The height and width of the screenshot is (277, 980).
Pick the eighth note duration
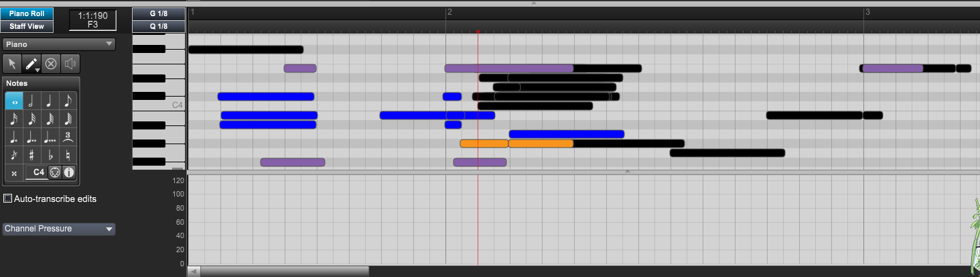pyautogui.click(x=68, y=101)
